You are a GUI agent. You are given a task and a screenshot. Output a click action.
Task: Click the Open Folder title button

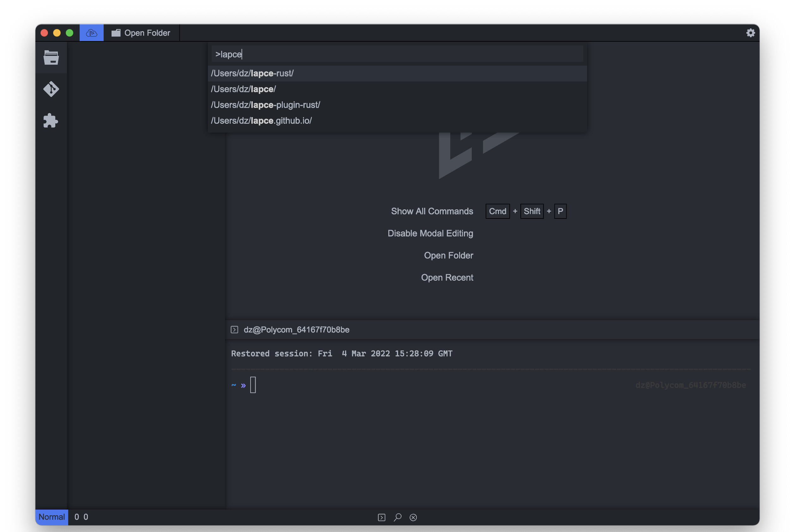coord(142,33)
